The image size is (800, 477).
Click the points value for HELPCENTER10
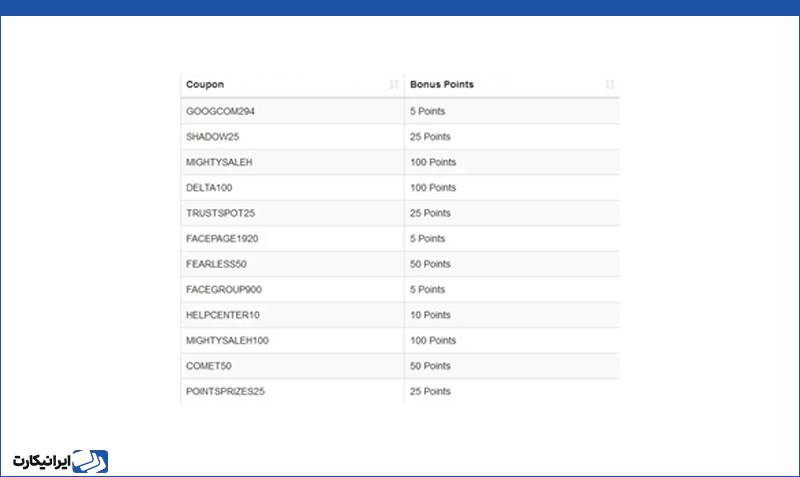[x=430, y=315]
